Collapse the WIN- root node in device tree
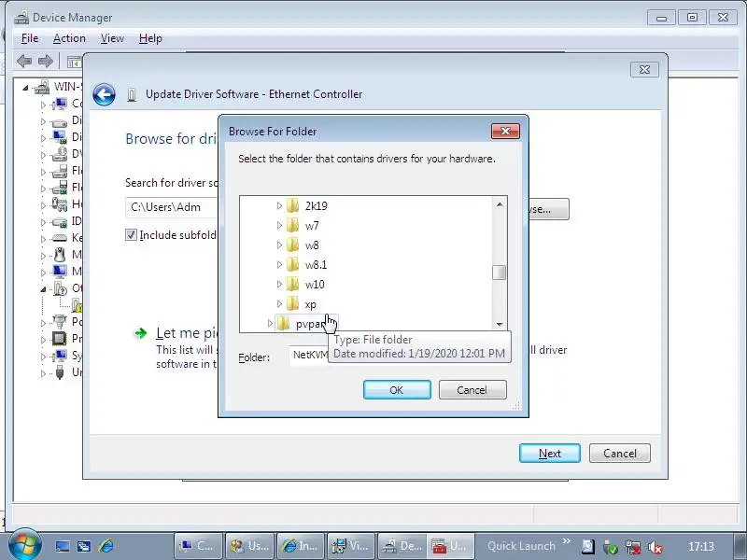This screenshot has width=747, height=560. (26, 87)
